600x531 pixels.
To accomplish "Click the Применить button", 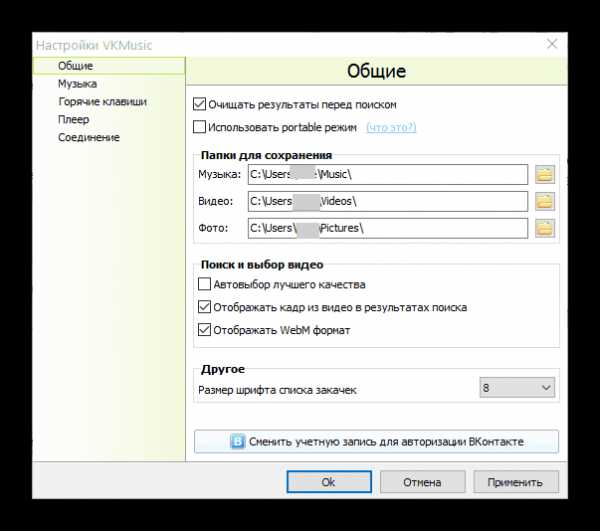I will (516, 482).
